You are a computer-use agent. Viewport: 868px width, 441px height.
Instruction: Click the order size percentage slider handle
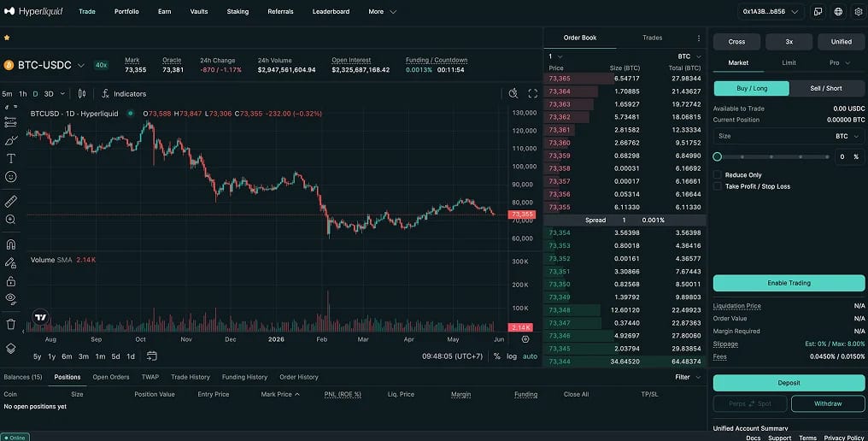718,156
